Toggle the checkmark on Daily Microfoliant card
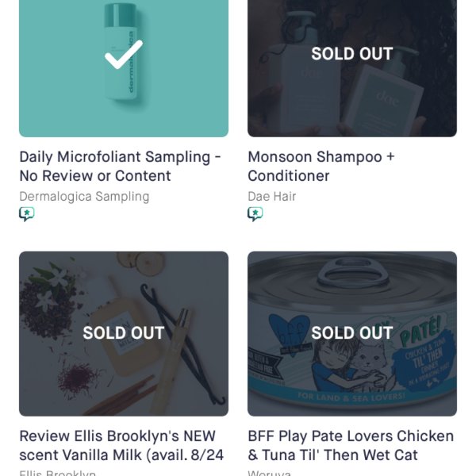 click(x=124, y=55)
